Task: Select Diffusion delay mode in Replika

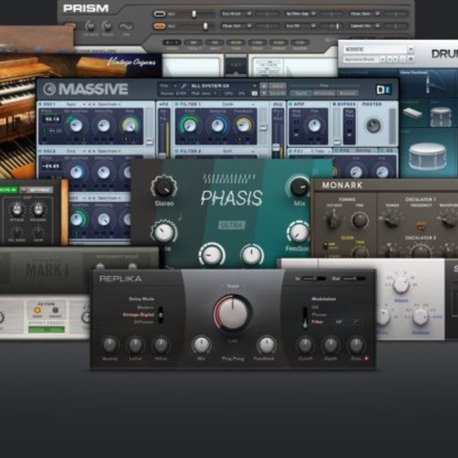Action: click(144, 322)
